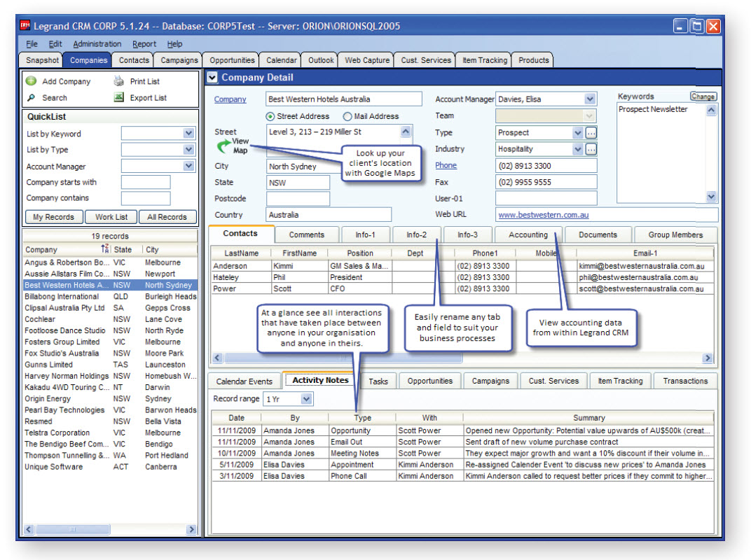Click the sort icon in Company column header

coord(105,249)
